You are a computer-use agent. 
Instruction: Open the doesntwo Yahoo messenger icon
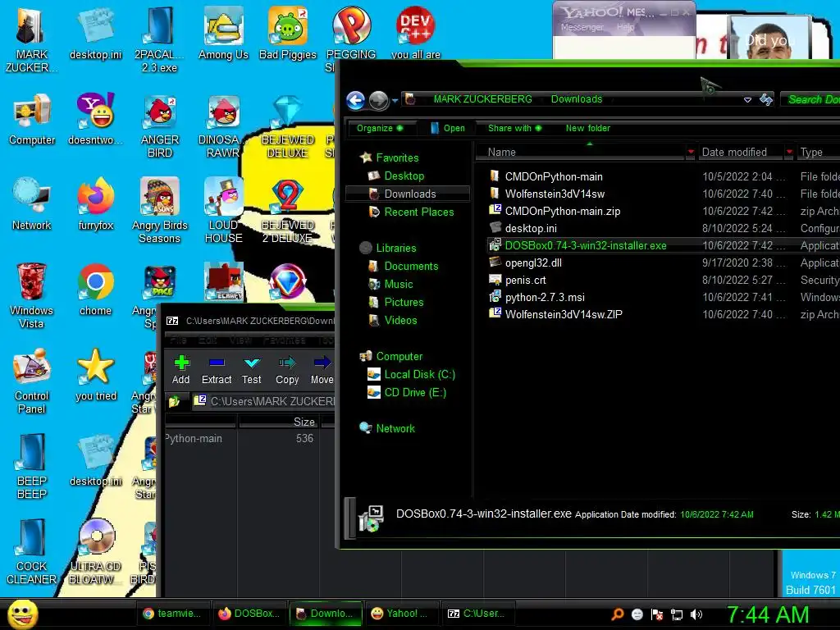(x=96, y=120)
